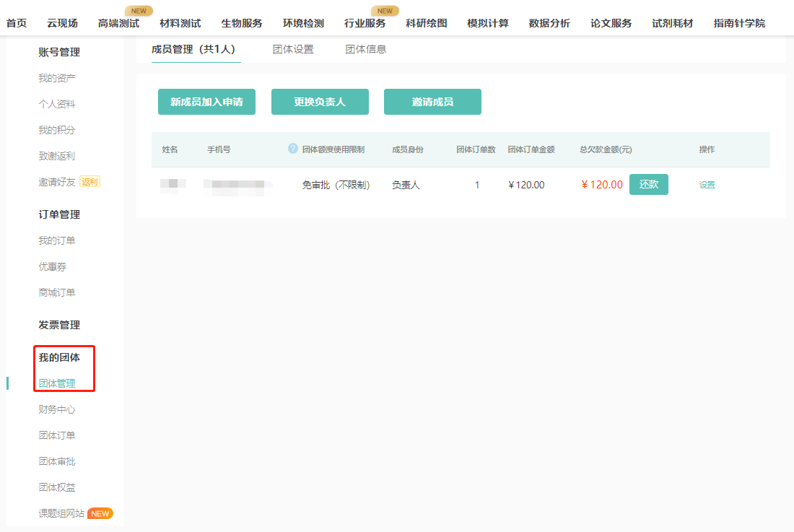Open 个人资料 under 账号管理

(56, 103)
